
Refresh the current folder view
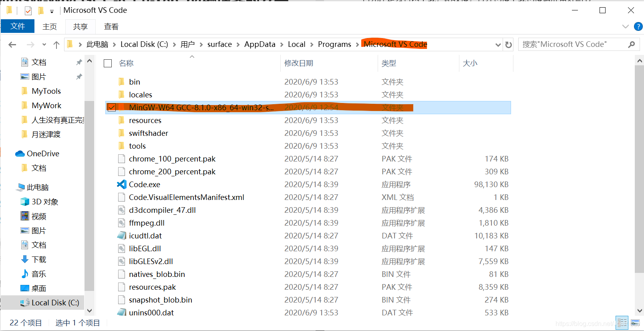(509, 44)
